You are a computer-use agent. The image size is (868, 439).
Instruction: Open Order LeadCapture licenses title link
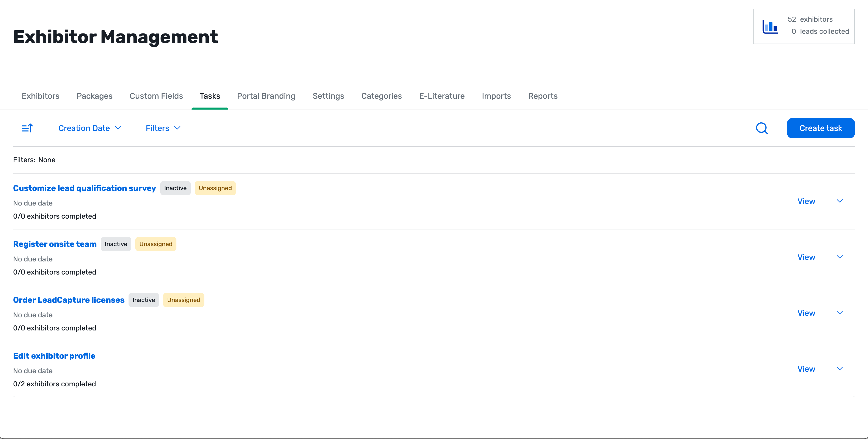[69, 300]
